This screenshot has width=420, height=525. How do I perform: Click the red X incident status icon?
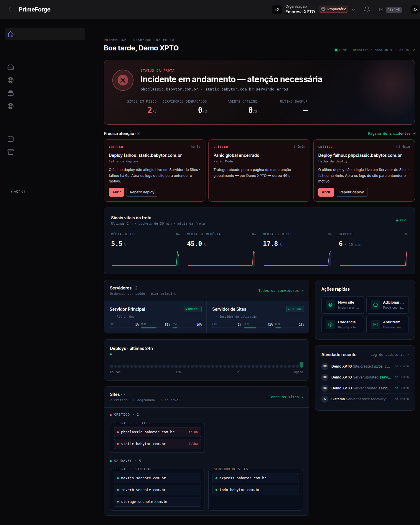click(123, 80)
